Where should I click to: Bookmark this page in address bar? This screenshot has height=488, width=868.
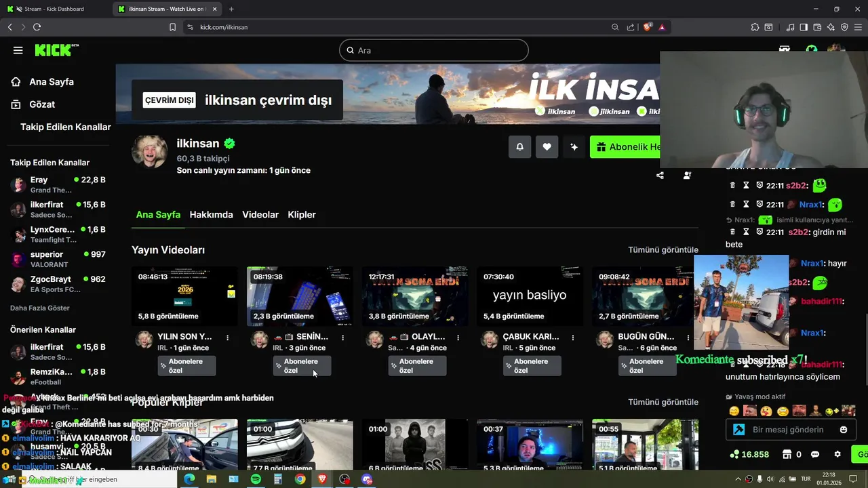pyautogui.click(x=172, y=27)
